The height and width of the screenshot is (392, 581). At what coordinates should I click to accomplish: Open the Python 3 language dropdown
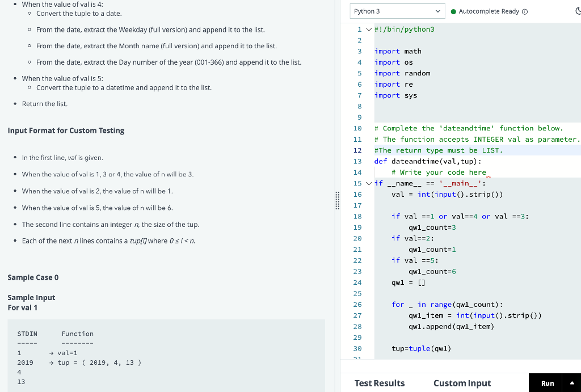click(x=397, y=11)
